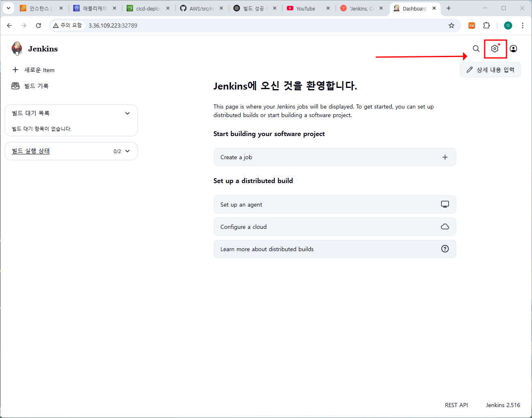Screen dimensions: 532x418
Task: Click the Set up a distributed build heading
Action: click(x=253, y=181)
